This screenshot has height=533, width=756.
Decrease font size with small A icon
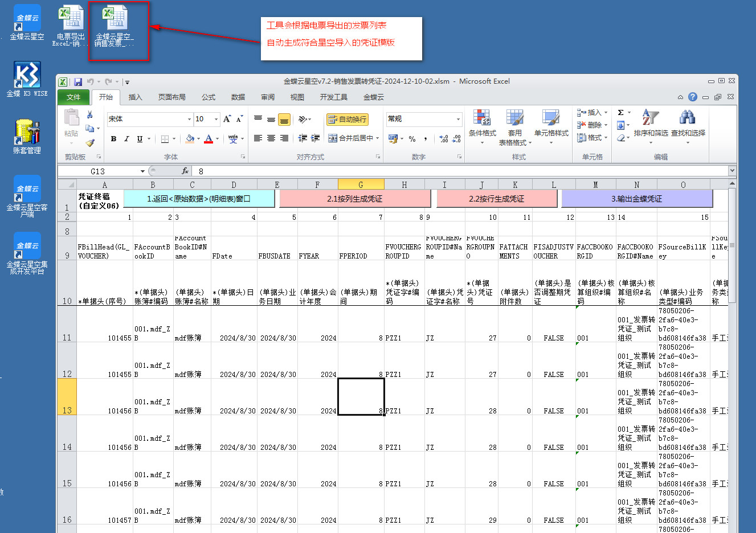[239, 119]
